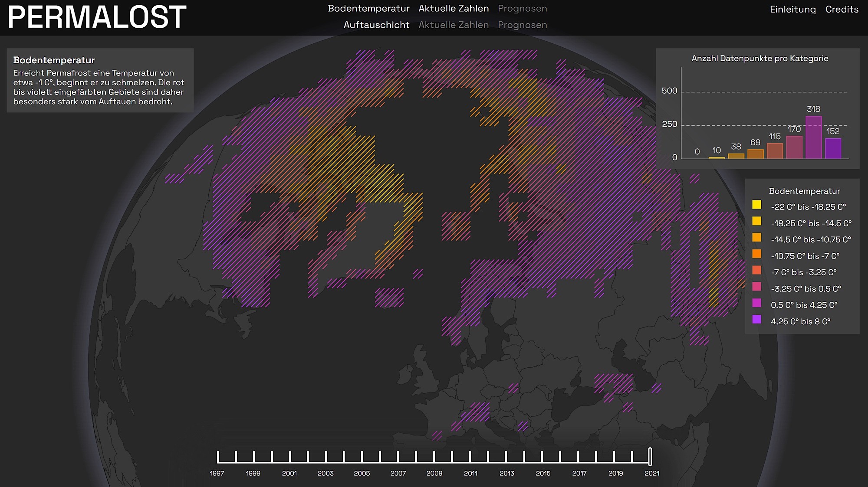The image size is (868, 487).
Task: Click the -3.25 C° bis 0.5 C° swatch
Action: 756,286
